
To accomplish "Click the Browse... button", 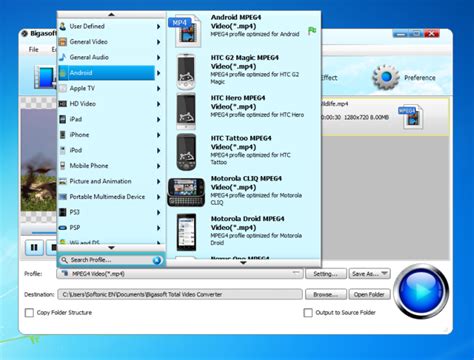I will (326, 294).
